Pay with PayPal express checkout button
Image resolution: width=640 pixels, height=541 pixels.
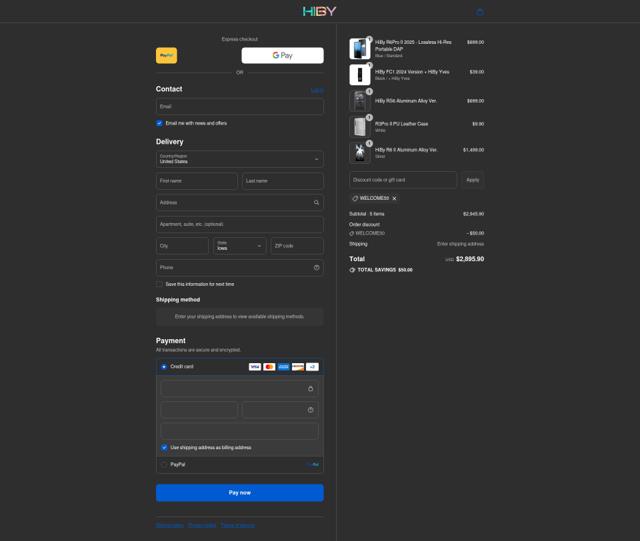point(167,56)
